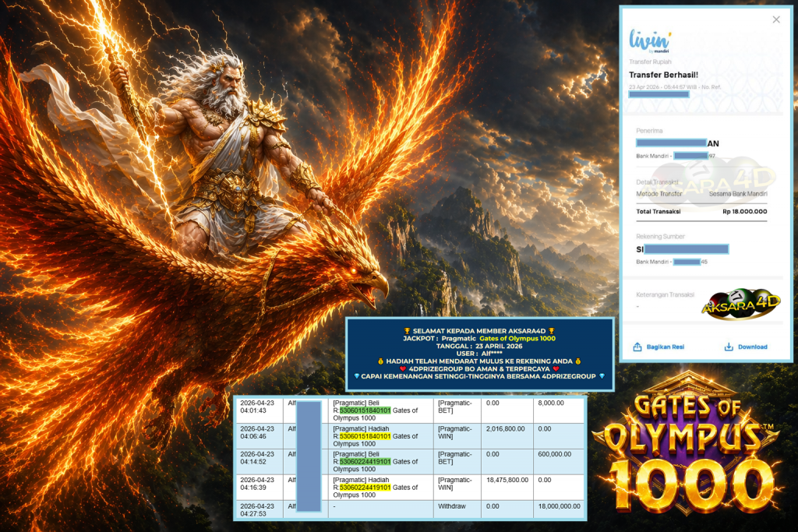Select the Total Transaksi Rp 18.000.000 row
The height and width of the screenshot is (532, 798).
click(x=701, y=211)
